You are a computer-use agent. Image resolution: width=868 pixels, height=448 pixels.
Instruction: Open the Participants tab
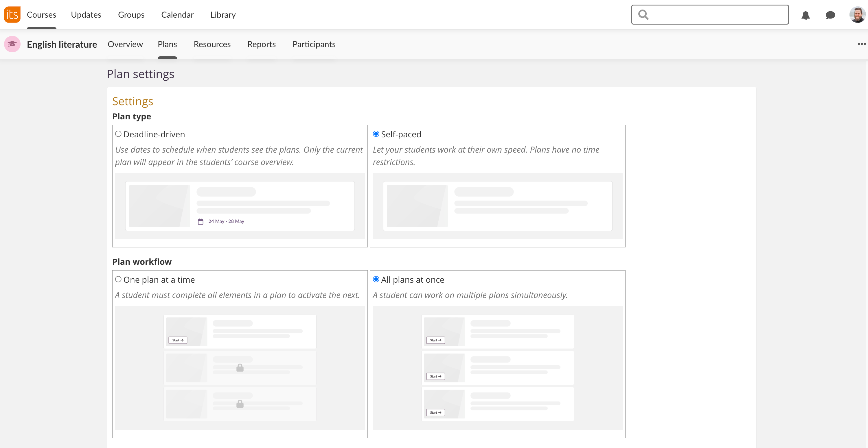point(314,44)
